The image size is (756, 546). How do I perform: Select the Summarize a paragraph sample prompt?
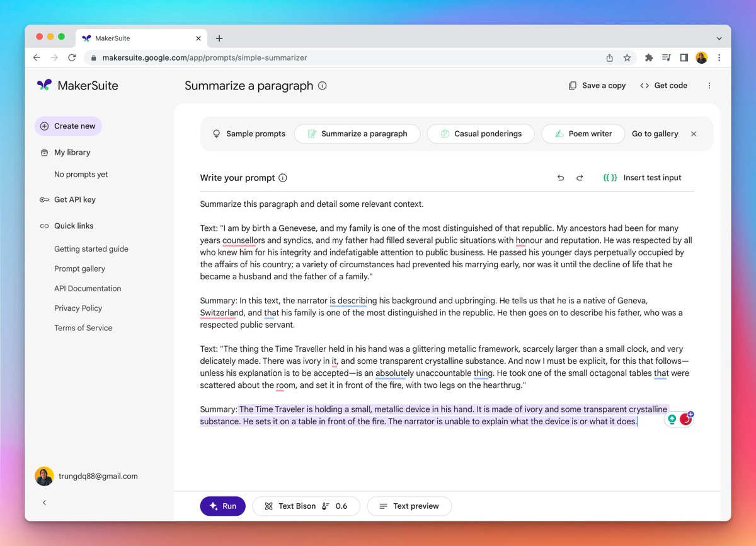(x=357, y=134)
